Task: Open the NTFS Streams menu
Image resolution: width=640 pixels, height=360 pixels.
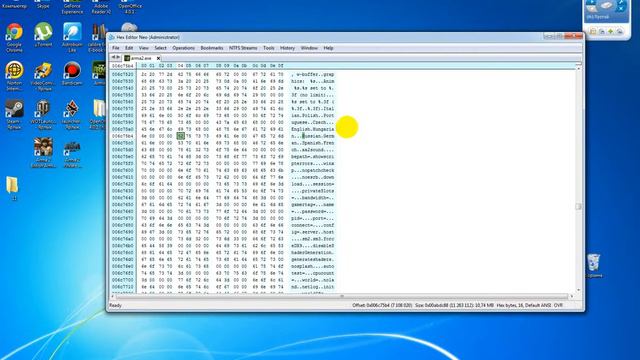Action: click(x=243, y=48)
